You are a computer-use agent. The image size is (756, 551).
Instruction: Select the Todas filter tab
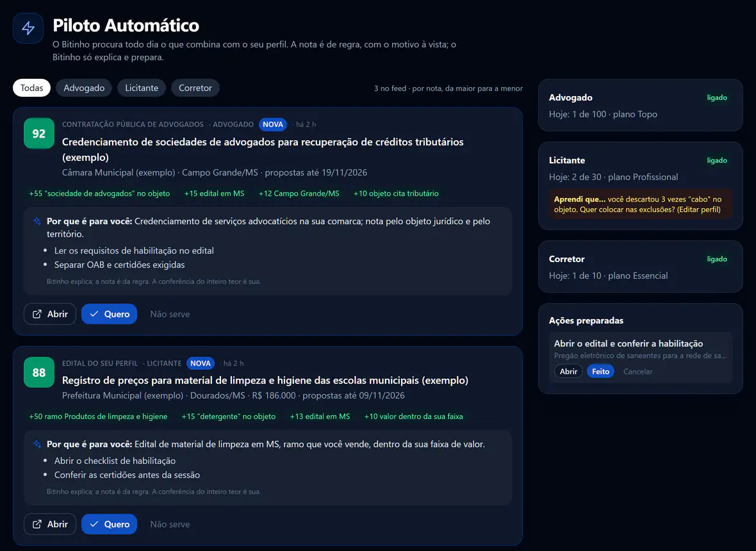[x=32, y=88]
